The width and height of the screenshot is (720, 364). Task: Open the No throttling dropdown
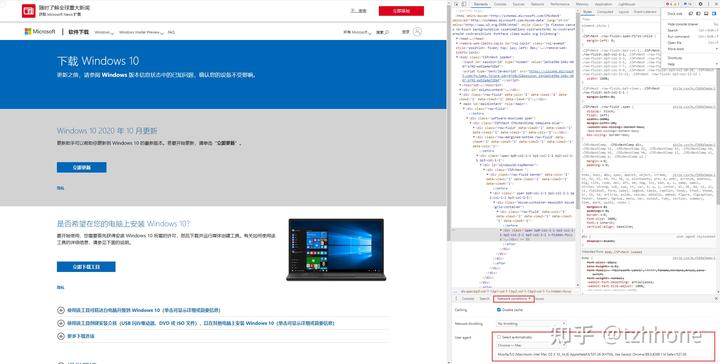point(531,324)
